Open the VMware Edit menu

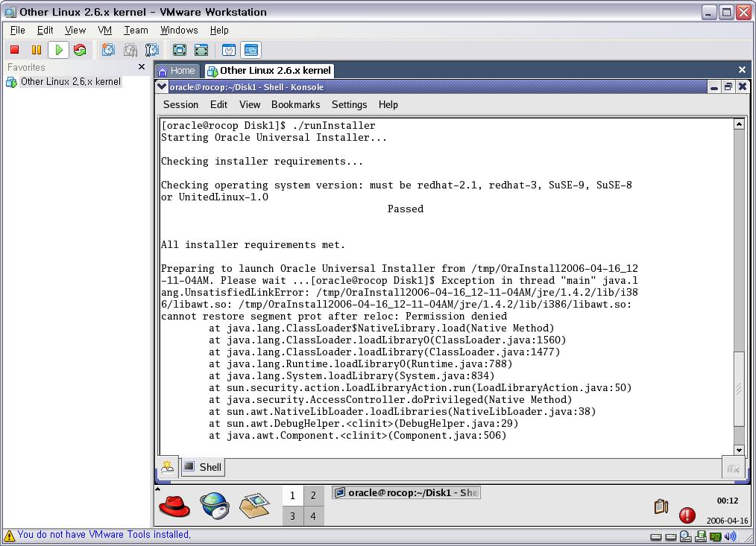45,31
